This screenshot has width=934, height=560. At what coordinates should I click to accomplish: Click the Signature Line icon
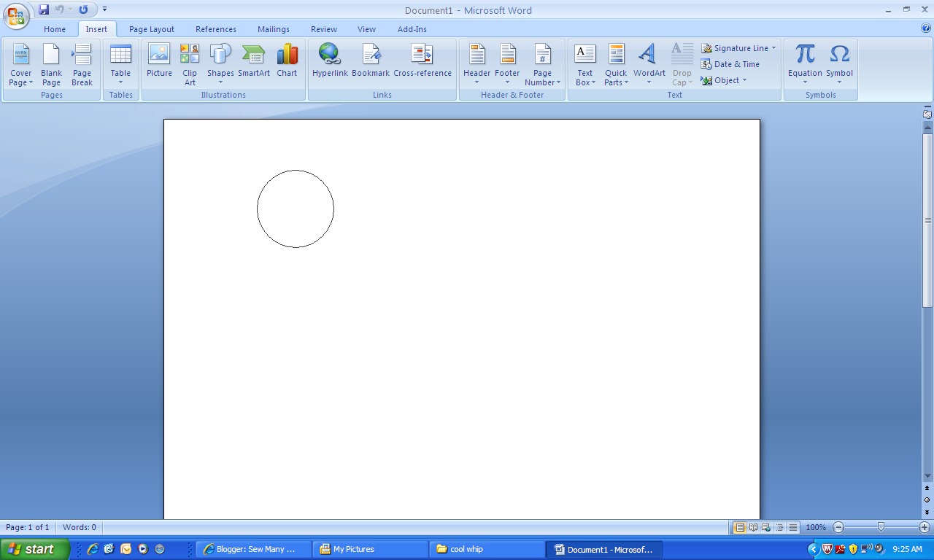click(706, 48)
